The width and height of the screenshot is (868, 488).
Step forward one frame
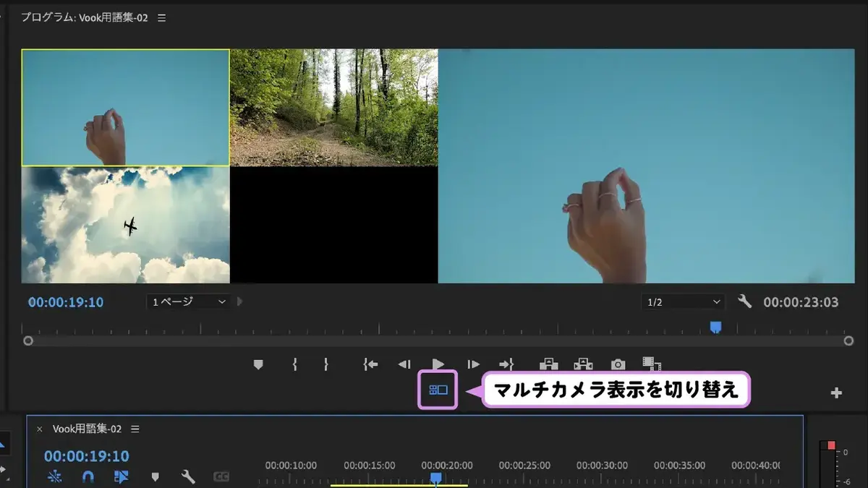pyautogui.click(x=473, y=364)
